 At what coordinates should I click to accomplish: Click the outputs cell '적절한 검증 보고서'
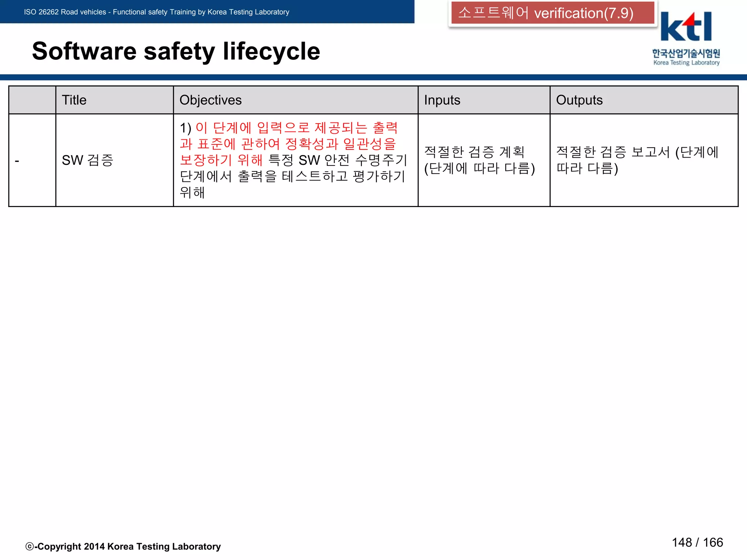point(644,160)
